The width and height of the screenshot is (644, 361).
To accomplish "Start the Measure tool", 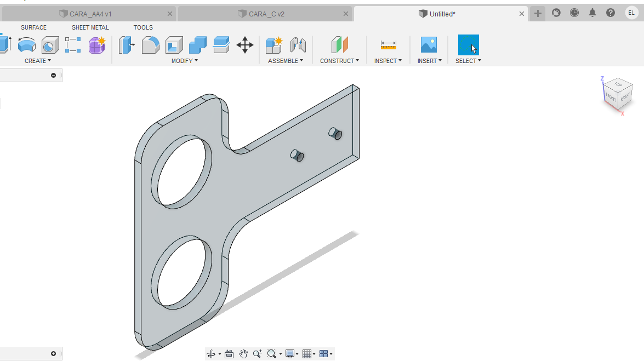I will (x=388, y=45).
